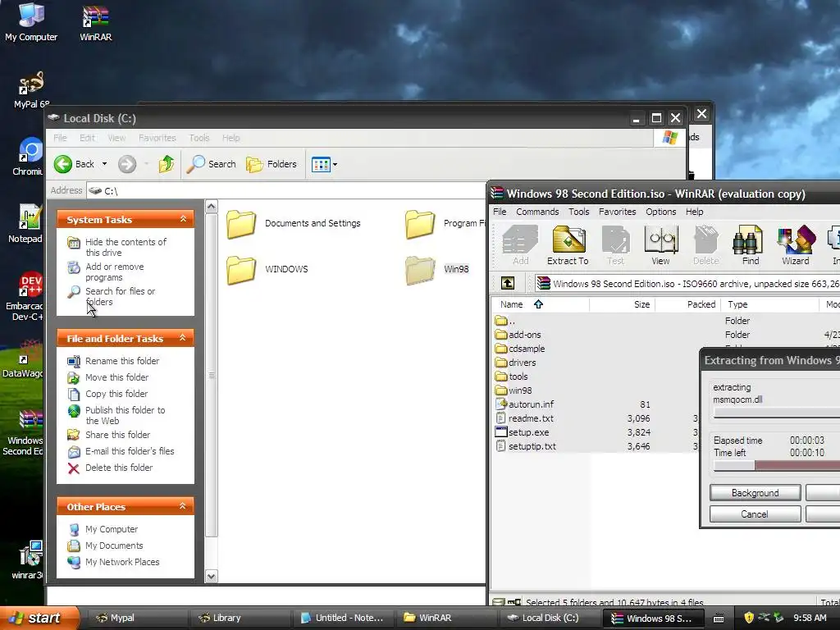840x630 pixels.
Task: Click the total extraction progress bar
Action: 777,466
